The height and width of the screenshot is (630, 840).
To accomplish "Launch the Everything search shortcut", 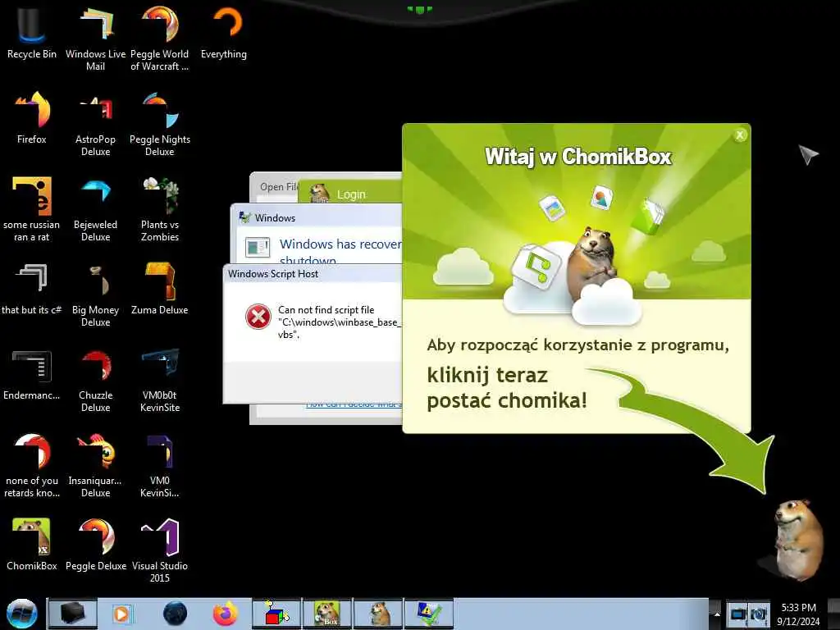I will coord(224,32).
